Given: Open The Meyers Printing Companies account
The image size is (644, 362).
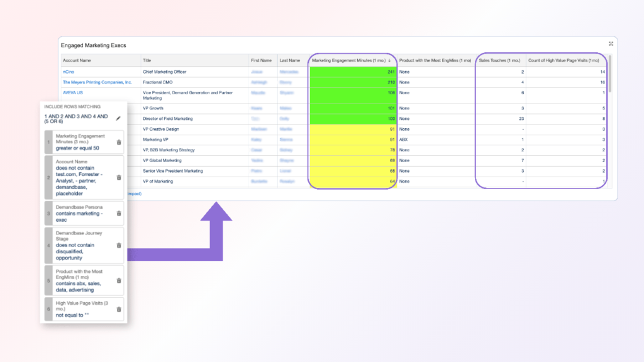Looking at the screenshot, I should (x=97, y=82).
